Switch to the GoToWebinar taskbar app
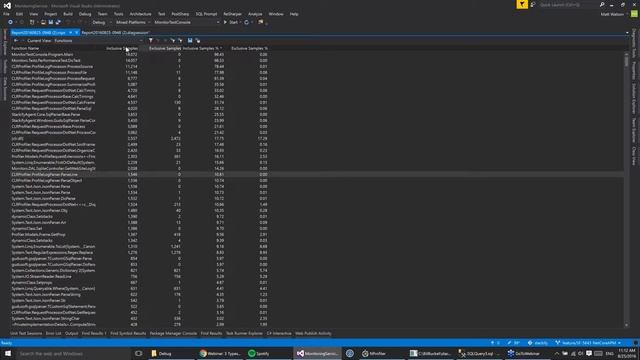The image size is (640, 360). (x=527, y=353)
